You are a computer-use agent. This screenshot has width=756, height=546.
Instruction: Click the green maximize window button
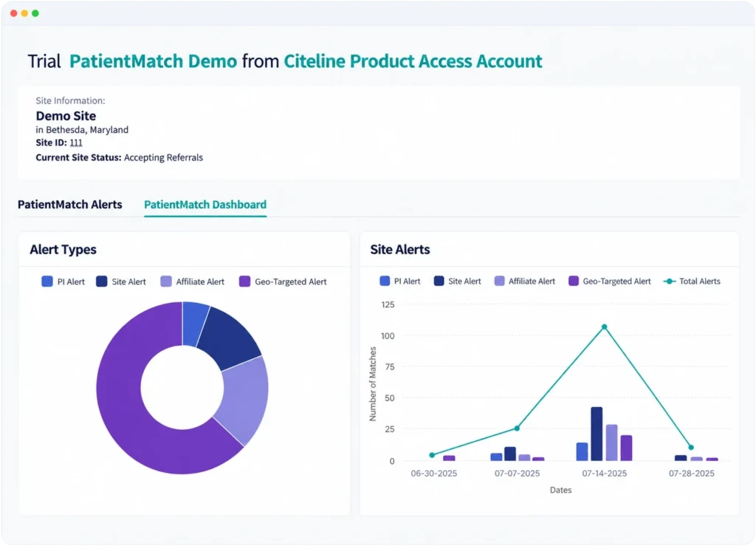coord(35,13)
